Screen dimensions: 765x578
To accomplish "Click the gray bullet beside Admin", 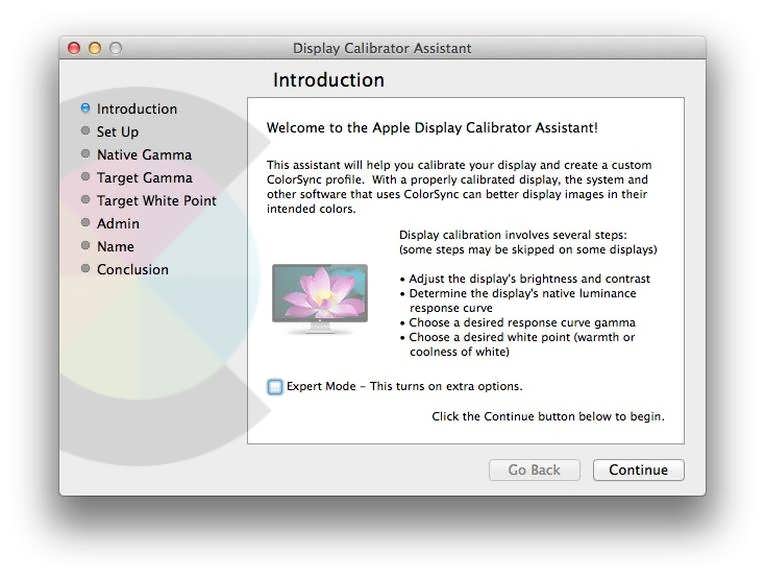I will (85, 222).
